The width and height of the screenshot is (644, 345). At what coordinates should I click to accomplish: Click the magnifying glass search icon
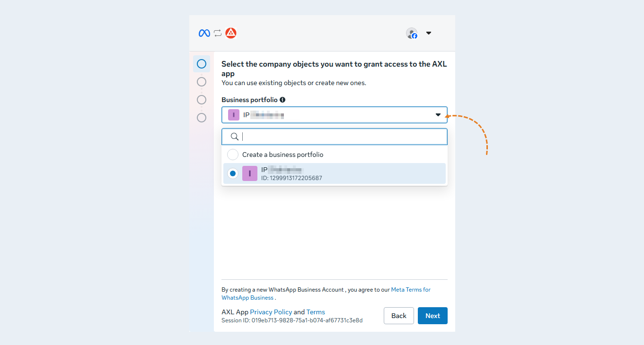[235, 137]
